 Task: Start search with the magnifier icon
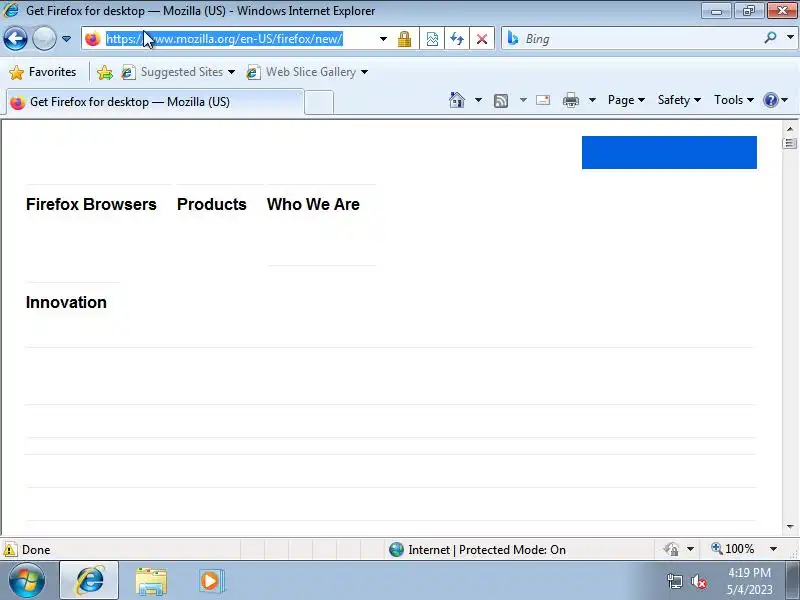[x=770, y=38]
